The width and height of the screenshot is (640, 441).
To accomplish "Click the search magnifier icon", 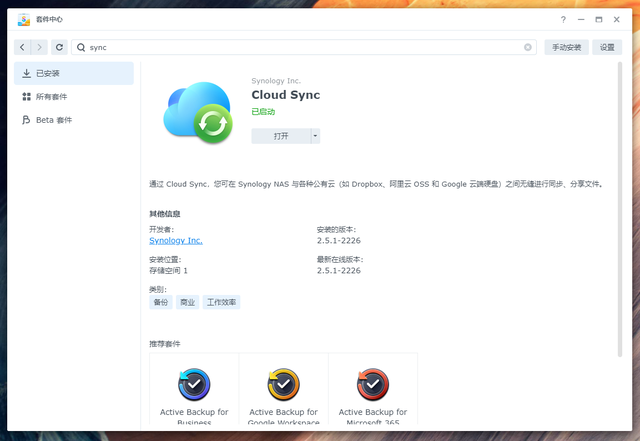I will tap(81, 47).
